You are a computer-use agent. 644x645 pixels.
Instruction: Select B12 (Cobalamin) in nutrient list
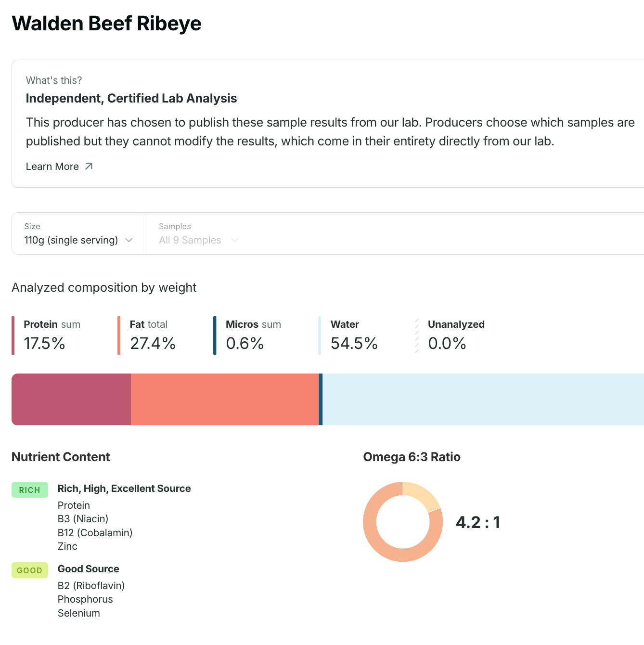click(x=95, y=533)
